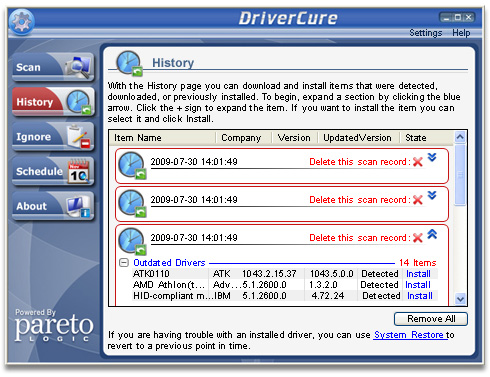Click the clock icon of first scan record
This screenshot has width=490, height=377.
click(x=132, y=165)
